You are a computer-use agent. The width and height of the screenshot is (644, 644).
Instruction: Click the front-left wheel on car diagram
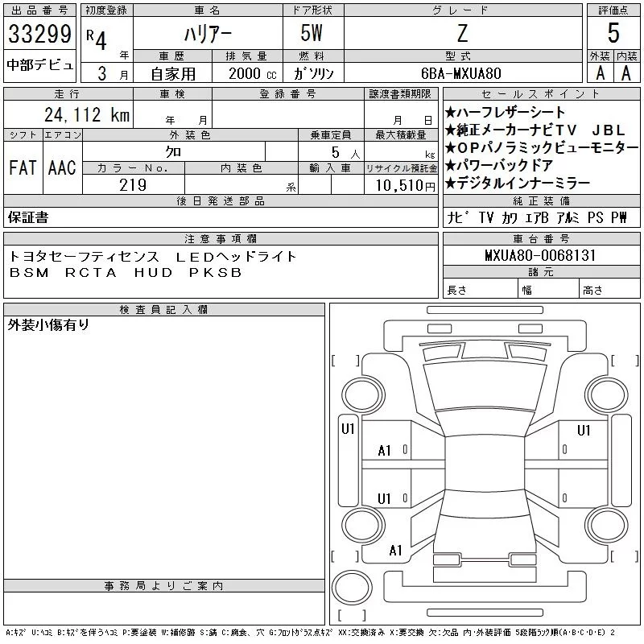[363, 396]
